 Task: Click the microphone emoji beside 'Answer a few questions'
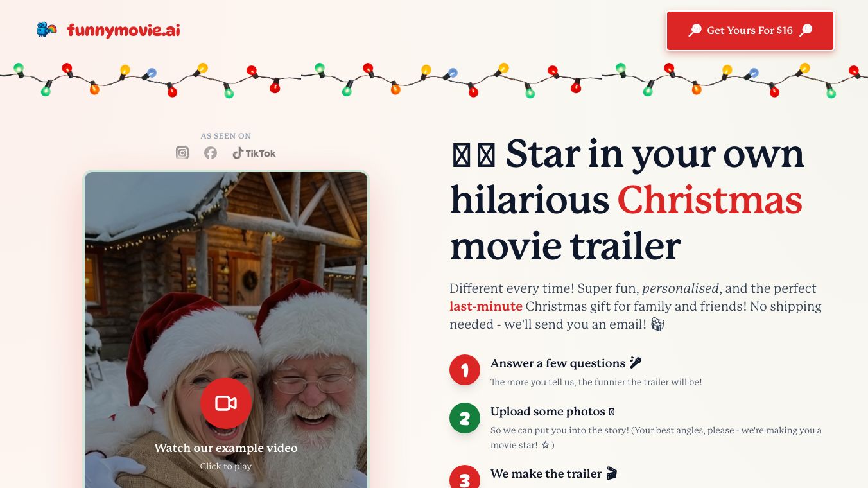pyautogui.click(x=636, y=363)
